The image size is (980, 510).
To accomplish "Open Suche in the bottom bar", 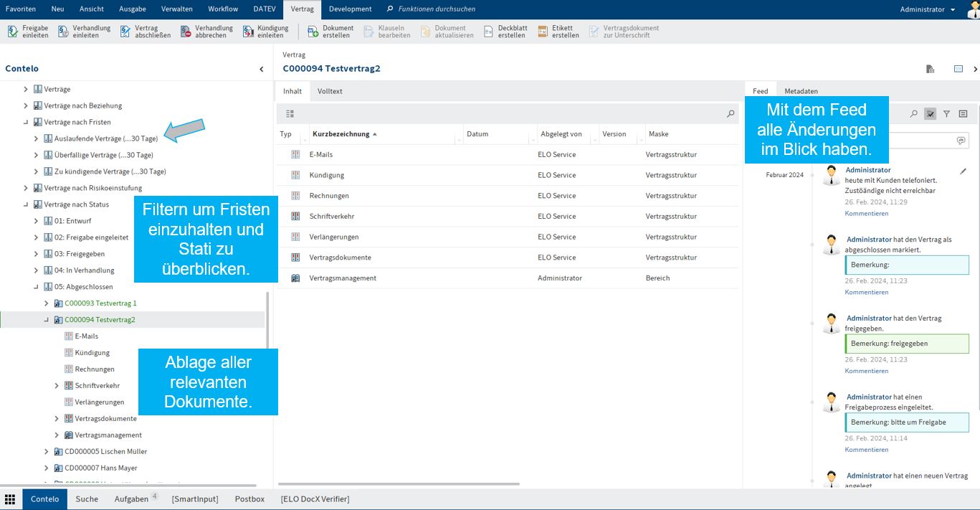I will [87, 499].
